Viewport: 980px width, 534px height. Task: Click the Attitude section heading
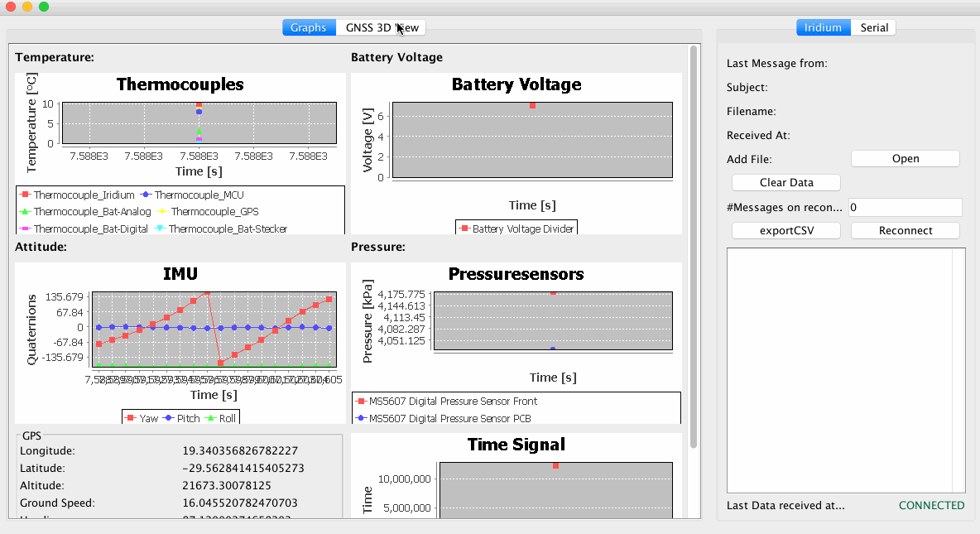41,247
